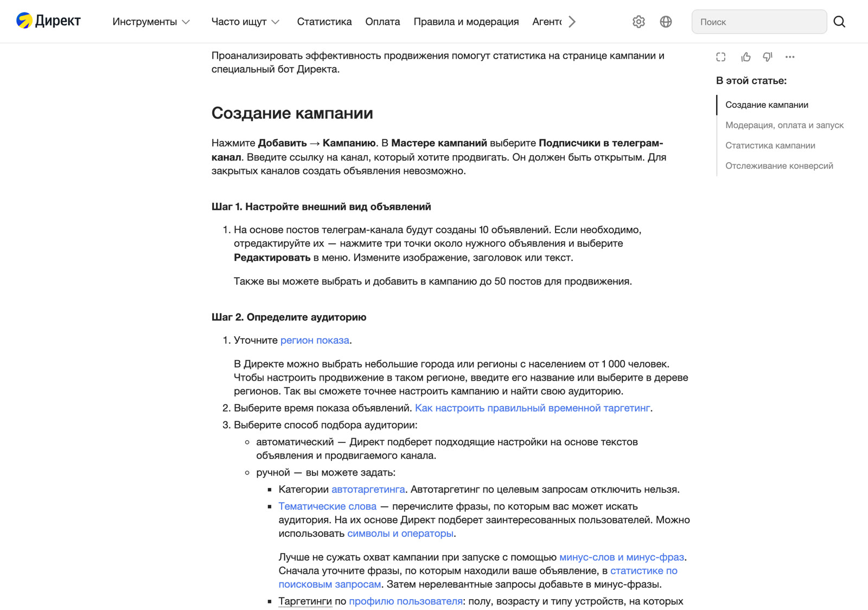
Task: Jump to Отслеживание конверсий section
Action: click(x=779, y=166)
